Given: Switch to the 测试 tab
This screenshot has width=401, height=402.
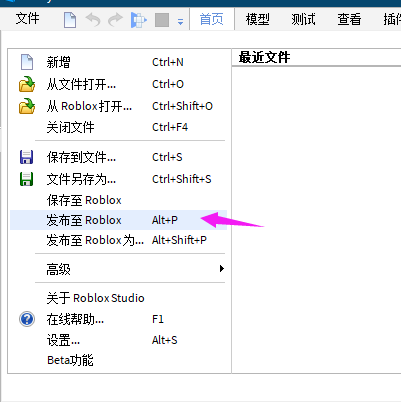Looking at the screenshot, I should point(303,19).
